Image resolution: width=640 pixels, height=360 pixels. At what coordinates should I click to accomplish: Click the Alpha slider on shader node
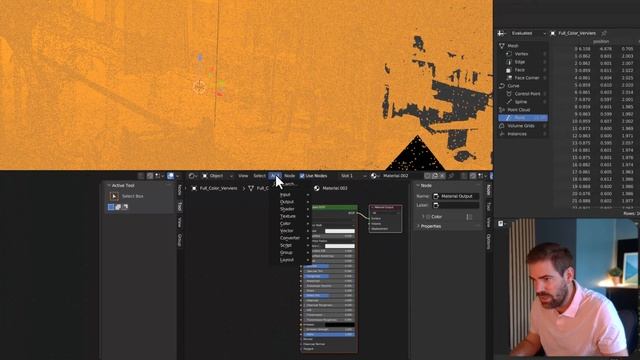tap(329, 334)
